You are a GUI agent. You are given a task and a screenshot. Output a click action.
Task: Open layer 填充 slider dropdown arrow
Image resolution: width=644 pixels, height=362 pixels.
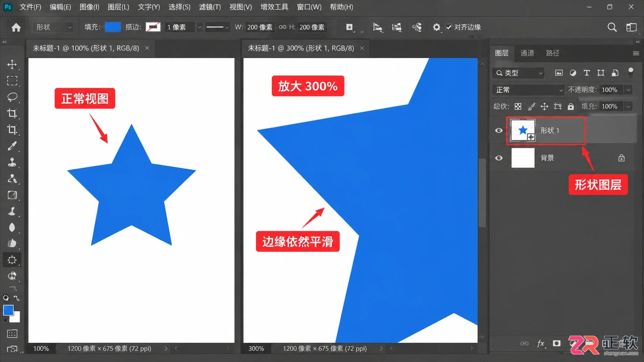(x=628, y=106)
